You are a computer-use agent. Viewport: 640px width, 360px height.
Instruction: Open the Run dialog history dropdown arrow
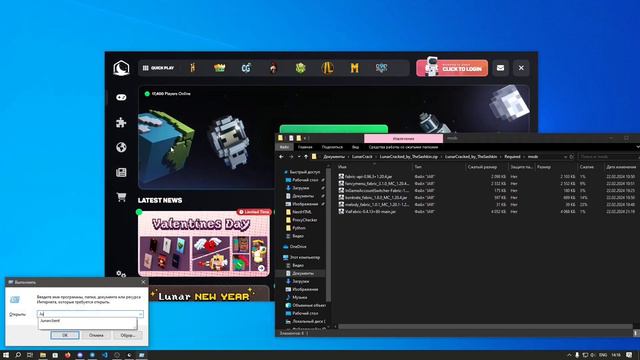[x=140, y=314]
